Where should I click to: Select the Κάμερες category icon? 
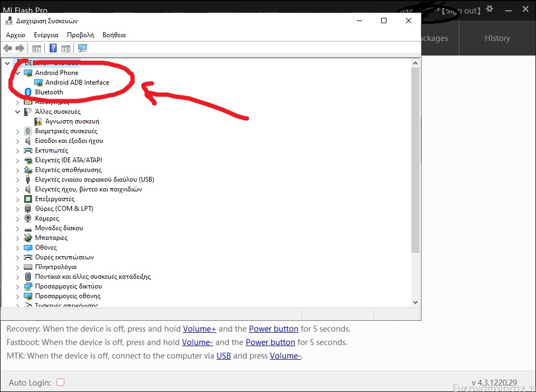point(28,218)
